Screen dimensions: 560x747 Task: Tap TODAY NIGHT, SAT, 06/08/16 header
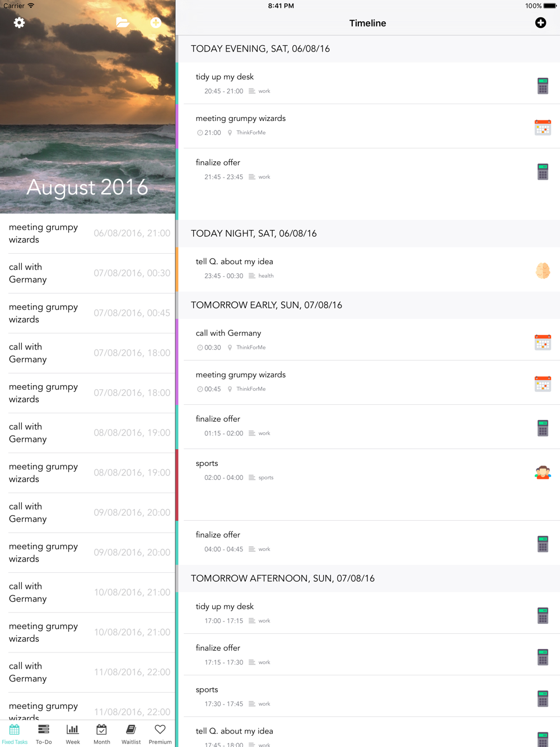click(368, 234)
